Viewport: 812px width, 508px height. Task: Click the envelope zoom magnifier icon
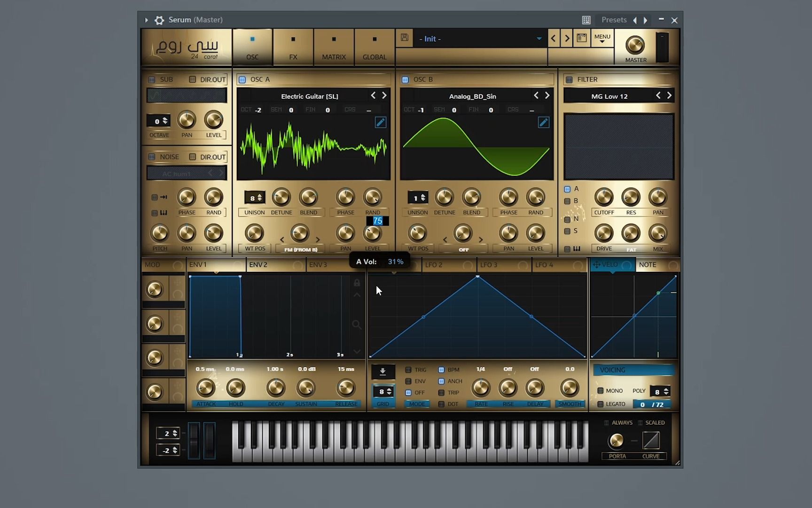357,325
